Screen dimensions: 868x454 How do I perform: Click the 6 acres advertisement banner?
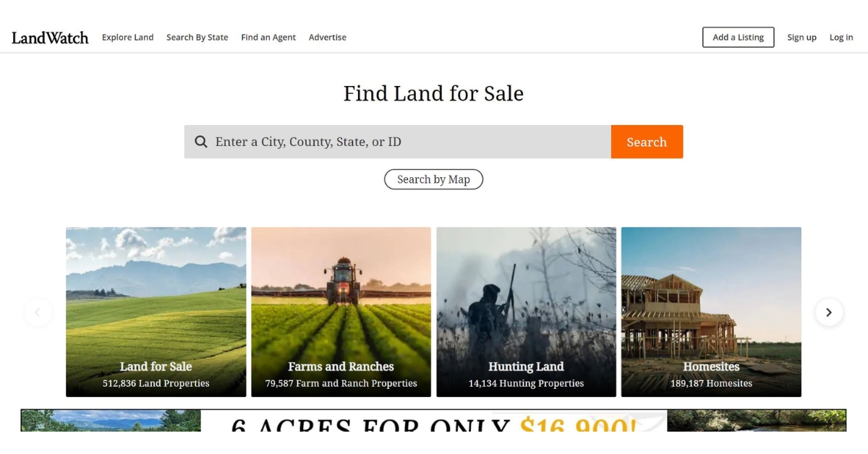click(x=433, y=421)
